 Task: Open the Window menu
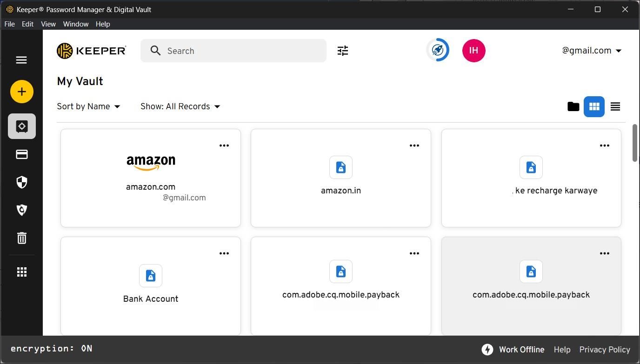[x=75, y=24]
